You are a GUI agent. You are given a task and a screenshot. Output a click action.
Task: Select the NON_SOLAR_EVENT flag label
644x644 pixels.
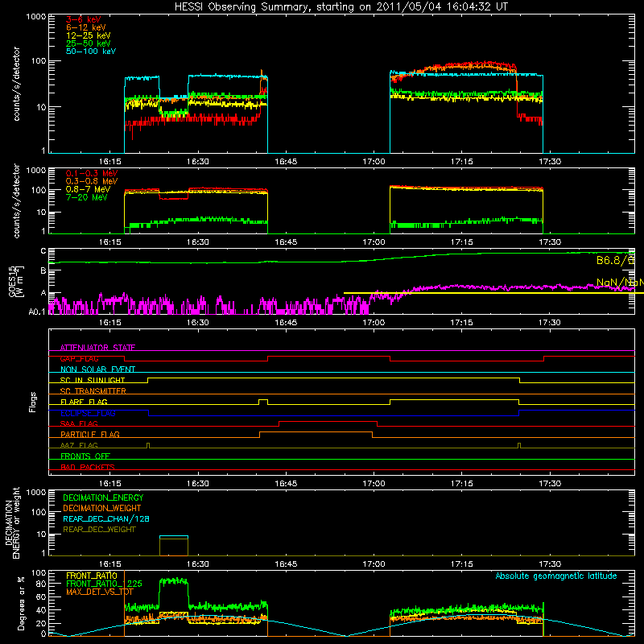click(97, 369)
